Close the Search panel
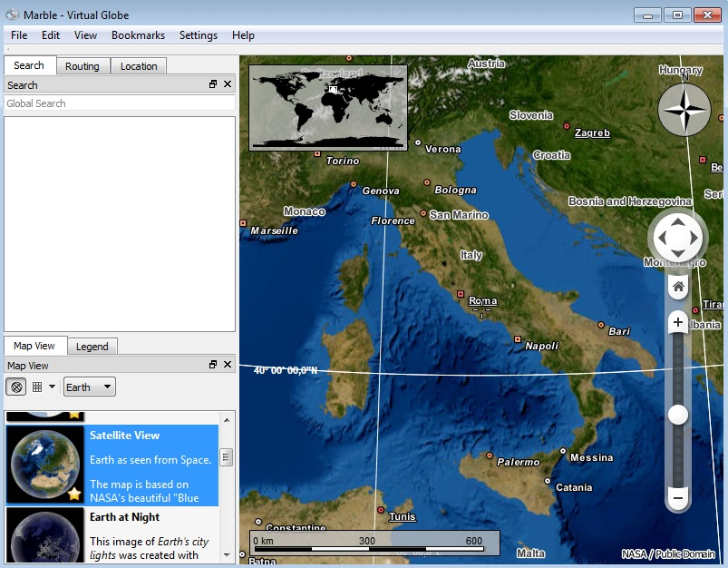This screenshot has height=568, width=728. point(228,84)
